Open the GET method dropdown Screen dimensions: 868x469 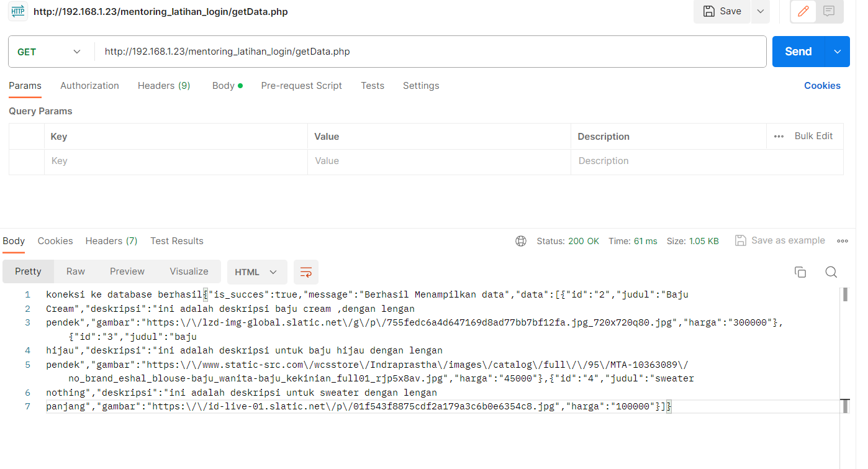coord(50,52)
